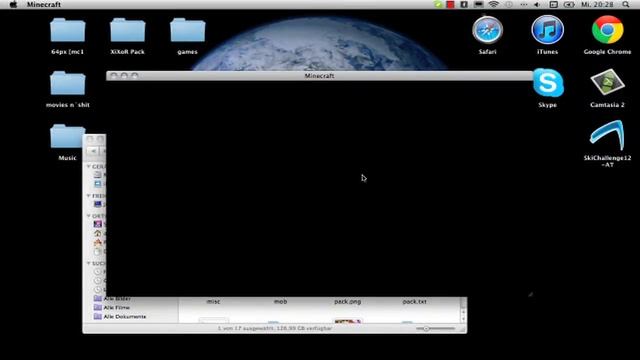This screenshot has width=640, height=360.
Task: Collapse the SUCHE sidebar section in Finder
Action: 89,263
